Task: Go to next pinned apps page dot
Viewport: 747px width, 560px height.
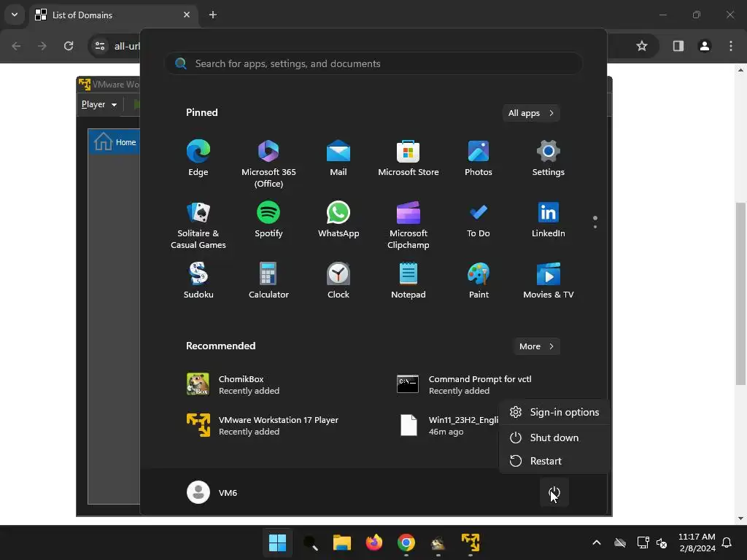Action: coord(595,227)
